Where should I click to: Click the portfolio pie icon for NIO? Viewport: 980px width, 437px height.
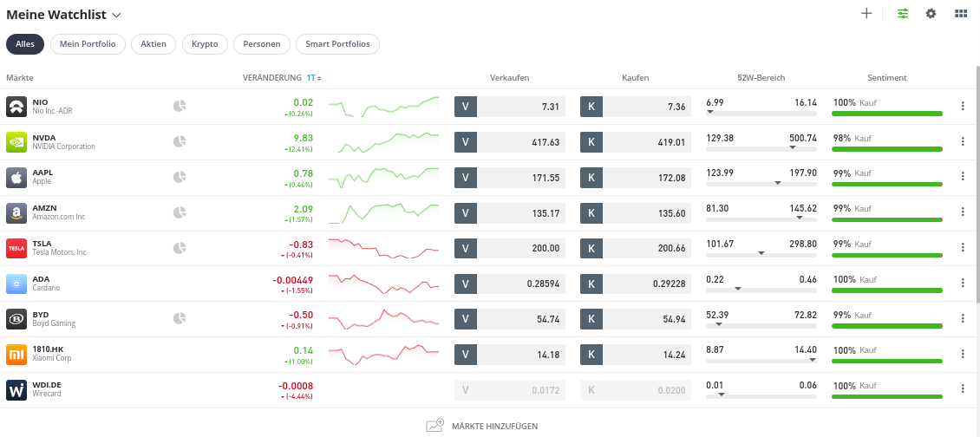click(x=180, y=107)
